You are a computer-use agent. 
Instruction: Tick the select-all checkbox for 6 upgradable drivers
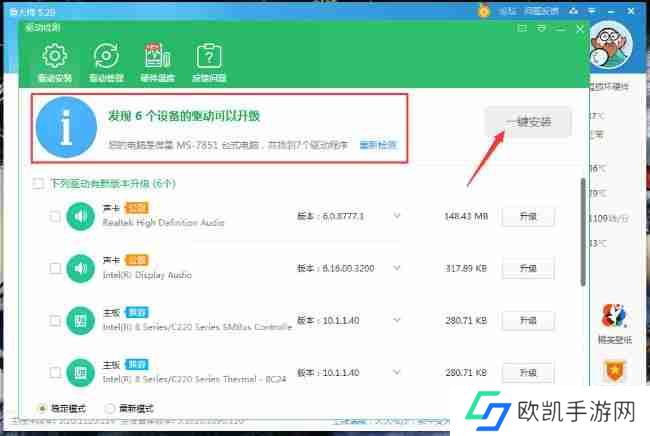[x=38, y=183]
